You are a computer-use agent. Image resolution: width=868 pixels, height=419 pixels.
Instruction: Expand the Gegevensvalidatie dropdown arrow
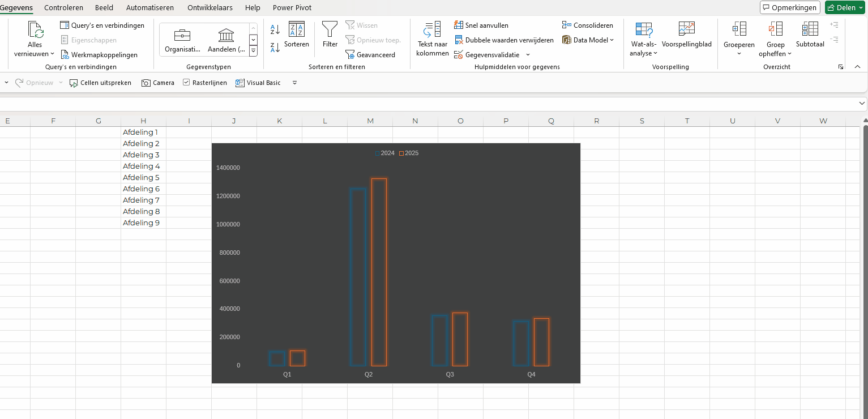click(x=528, y=55)
